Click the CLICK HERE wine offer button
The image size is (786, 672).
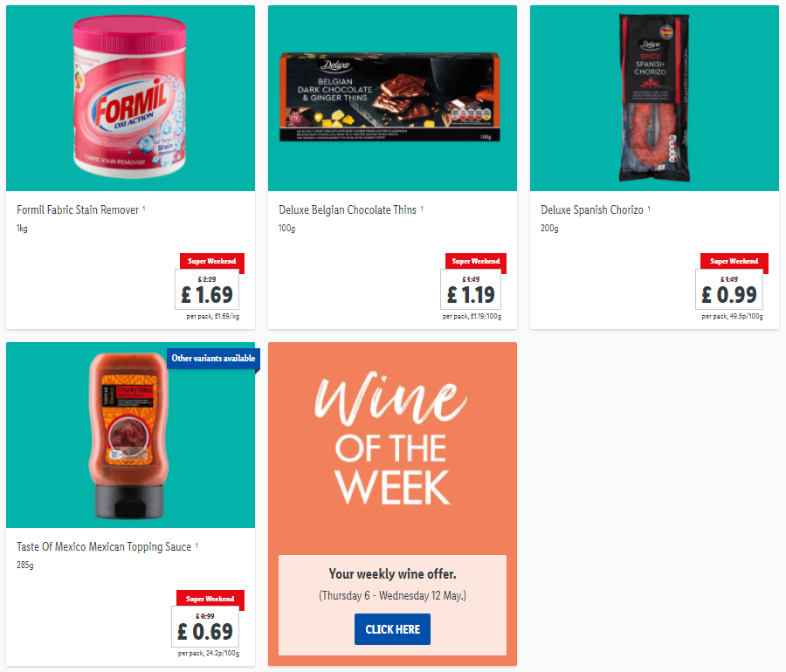392,629
